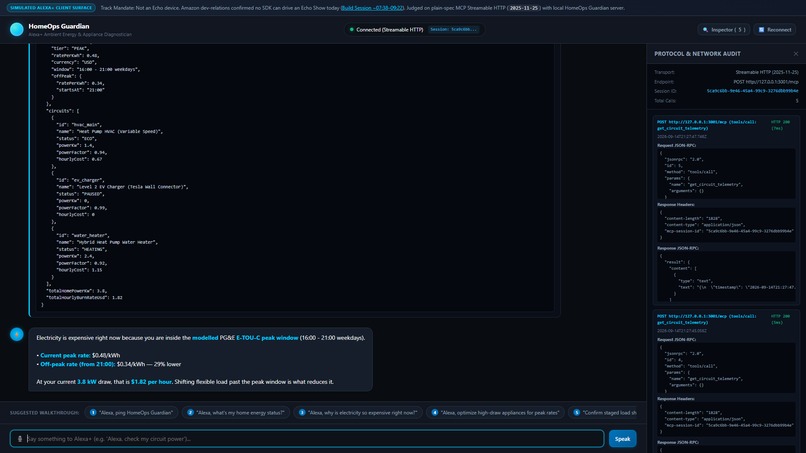Click 'Current peak rate:' label in reply
Image resolution: width=806 pixels, height=453 pixels.
coord(65,355)
